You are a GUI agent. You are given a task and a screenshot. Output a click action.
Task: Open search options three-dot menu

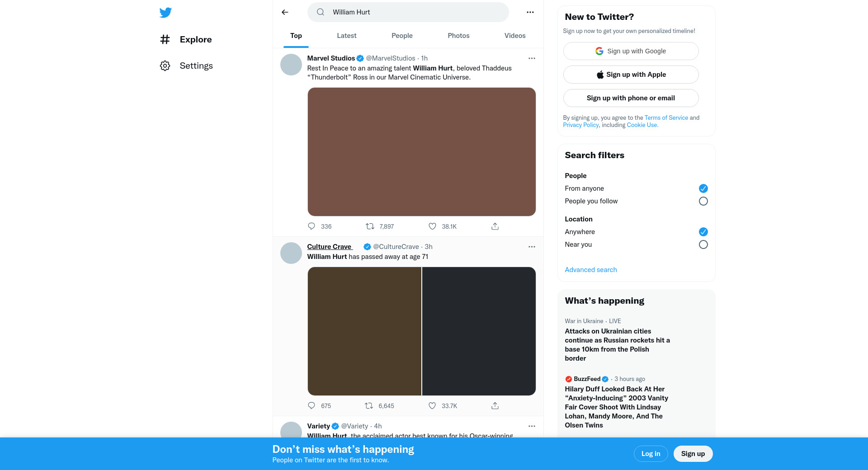tap(530, 12)
